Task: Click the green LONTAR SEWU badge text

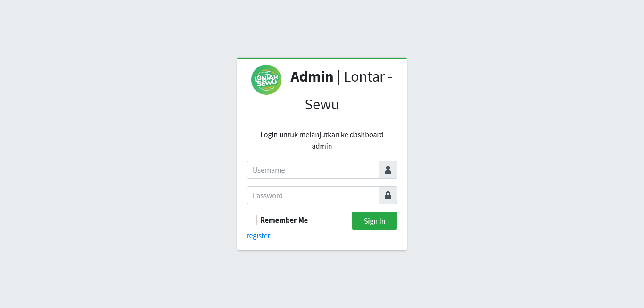Action: click(x=266, y=79)
